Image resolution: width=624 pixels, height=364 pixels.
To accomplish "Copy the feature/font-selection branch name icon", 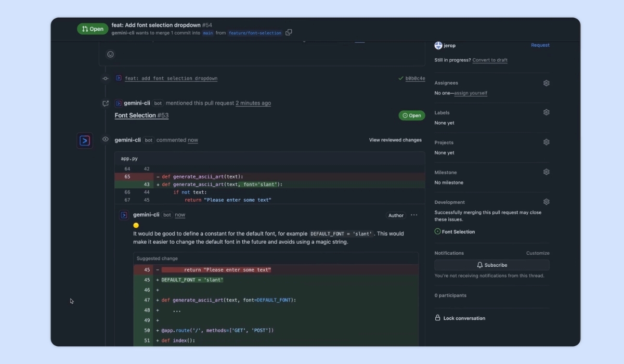I will click(x=289, y=32).
